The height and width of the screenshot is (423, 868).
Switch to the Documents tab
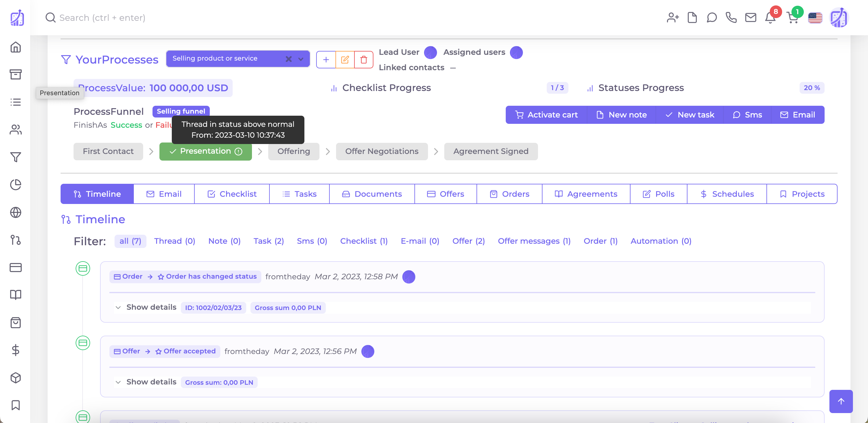[x=372, y=194]
